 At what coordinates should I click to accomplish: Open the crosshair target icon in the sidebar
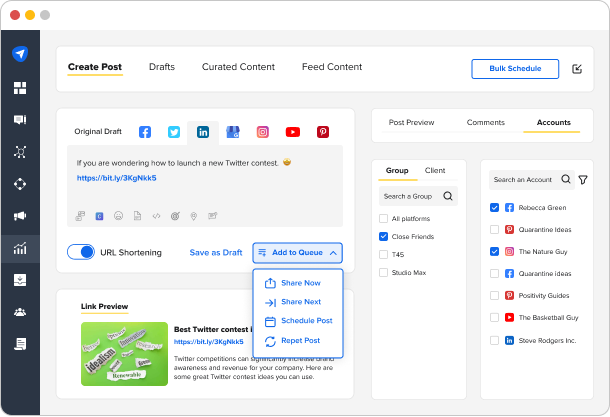coord(20,184)
